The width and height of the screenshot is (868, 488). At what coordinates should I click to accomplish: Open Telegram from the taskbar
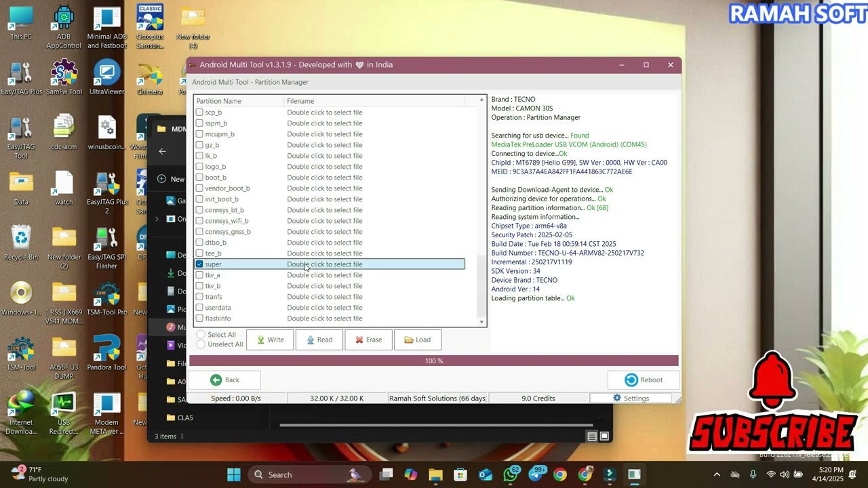(x=536, y=474)
